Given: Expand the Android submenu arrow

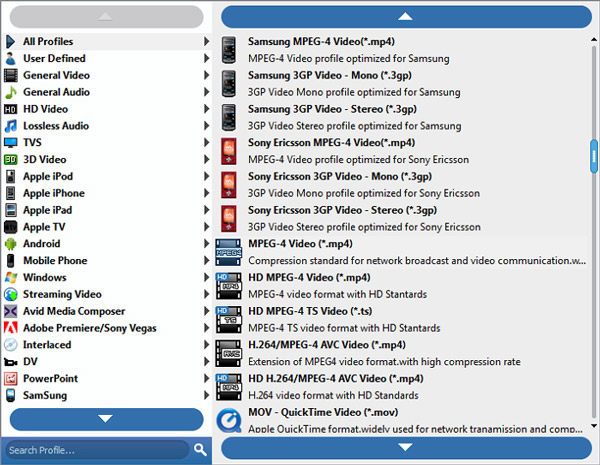Looking at the screenshot, I should tap(206, 243).
